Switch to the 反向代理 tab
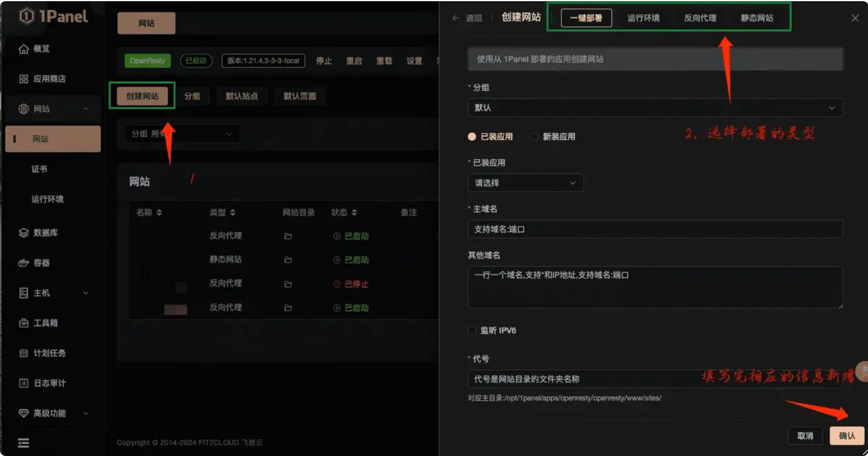Screen dimensions: 868x456 pyautogui.click(x=700, y=18)
